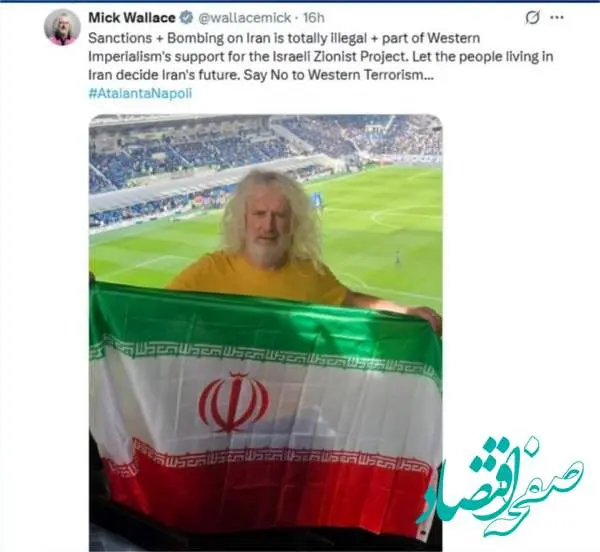Open the @wallacemick handle link
Image resolution: width=600 pixels, height=552 pixels.
pyautogui.click(x=245, y=18)
